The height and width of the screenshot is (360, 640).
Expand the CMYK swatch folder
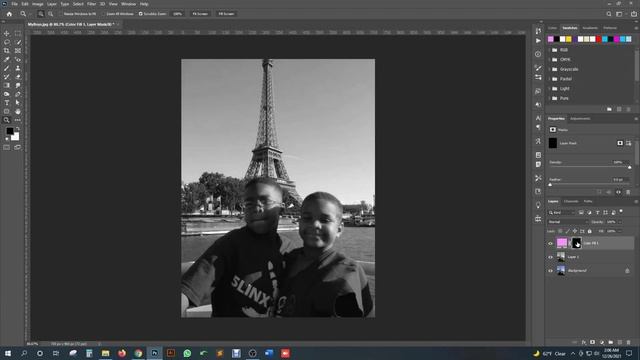tap(550, 60)
